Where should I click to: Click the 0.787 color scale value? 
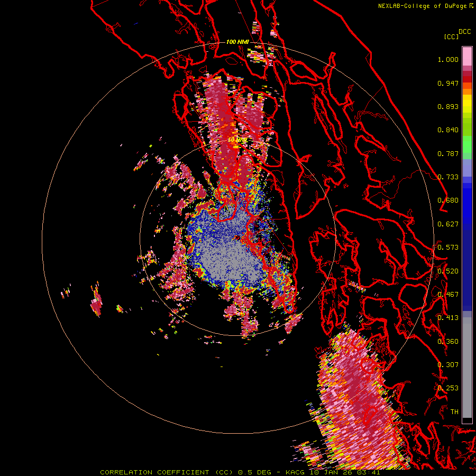pos(448,153)
